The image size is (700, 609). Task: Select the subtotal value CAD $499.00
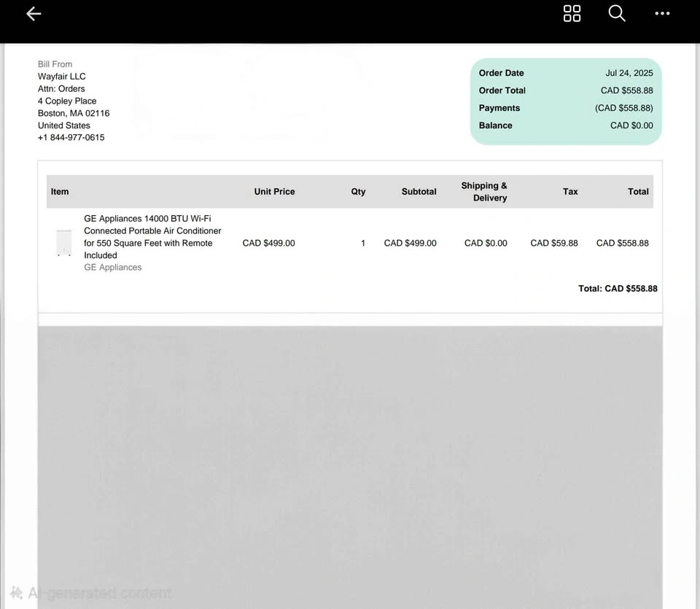(410, 243)
